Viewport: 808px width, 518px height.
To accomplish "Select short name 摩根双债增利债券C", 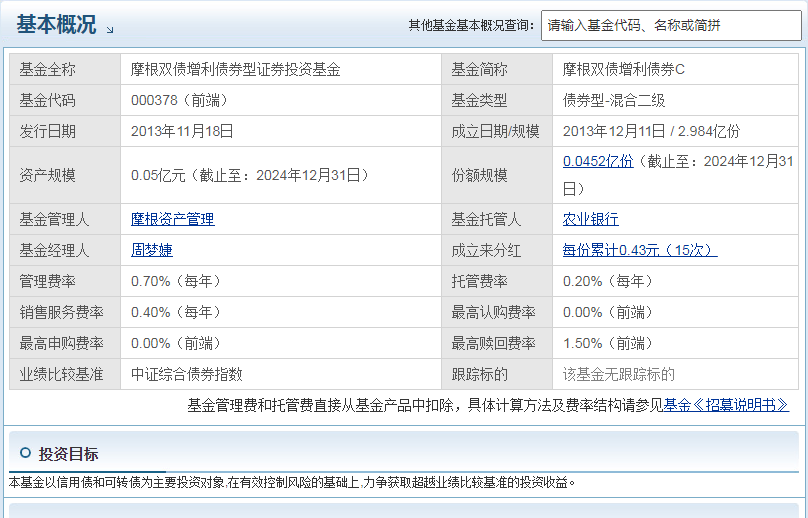I will click(x=624, y=70).
